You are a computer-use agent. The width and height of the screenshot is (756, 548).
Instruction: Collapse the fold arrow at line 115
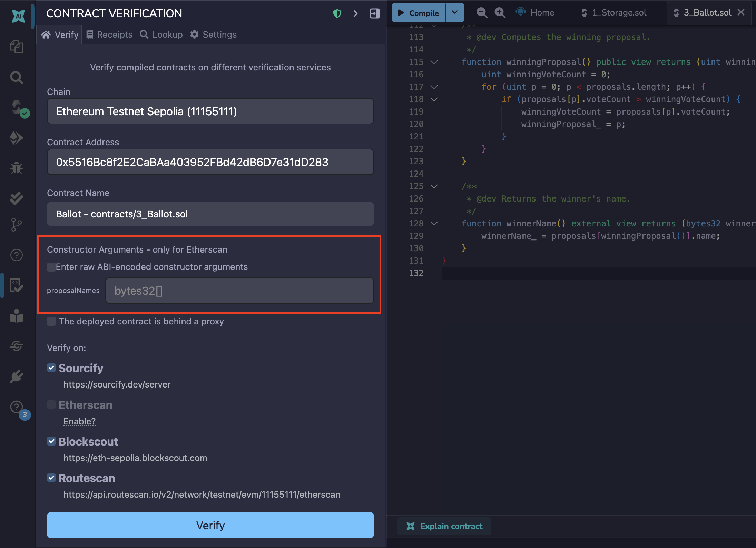pos(434,62)
